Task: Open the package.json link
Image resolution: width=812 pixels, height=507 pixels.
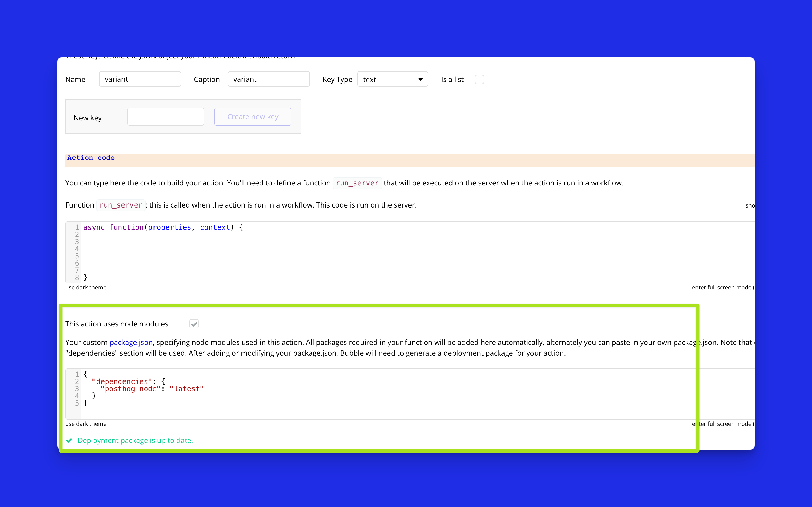Action: click(x=131, y=342)
